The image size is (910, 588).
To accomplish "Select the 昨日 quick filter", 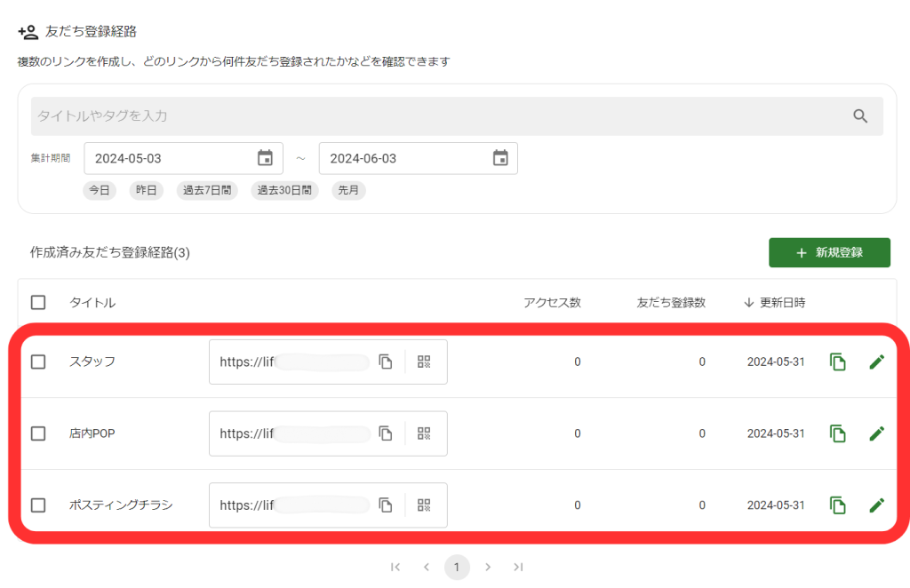I will pyautogui.click(x=146, y=190).
